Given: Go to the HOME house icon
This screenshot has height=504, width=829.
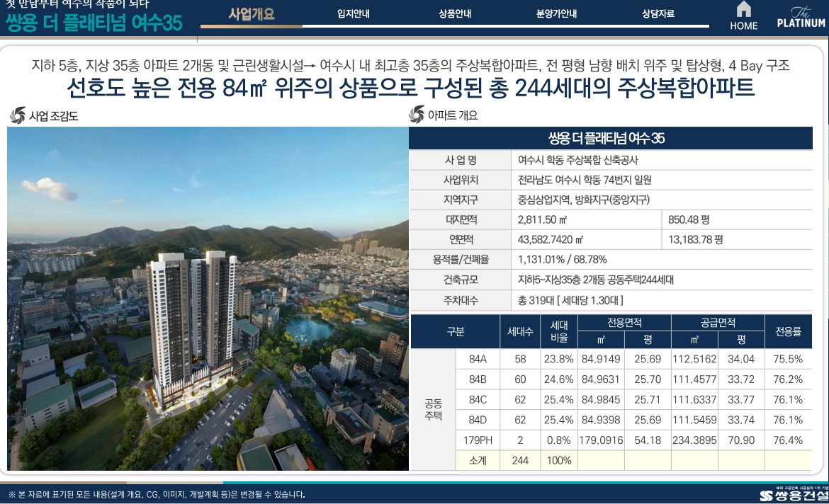Looking at the screenshot, I should click(x=743, y=9).
